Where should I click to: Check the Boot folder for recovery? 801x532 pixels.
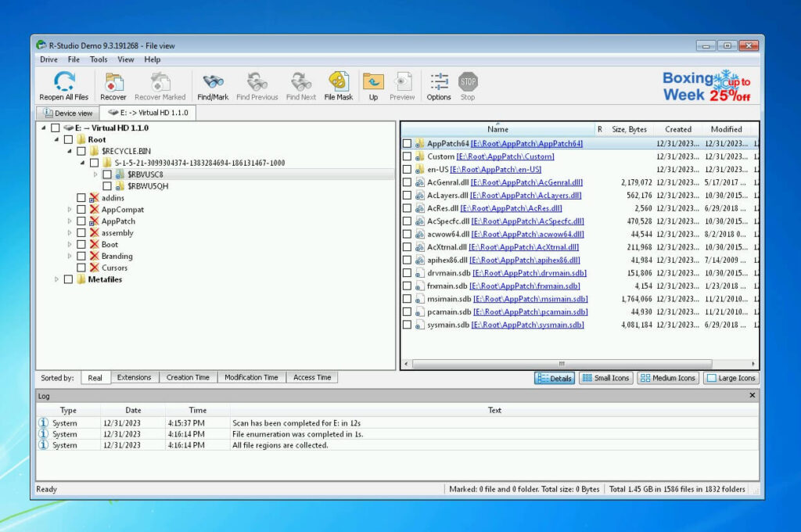tap(81, 244)
